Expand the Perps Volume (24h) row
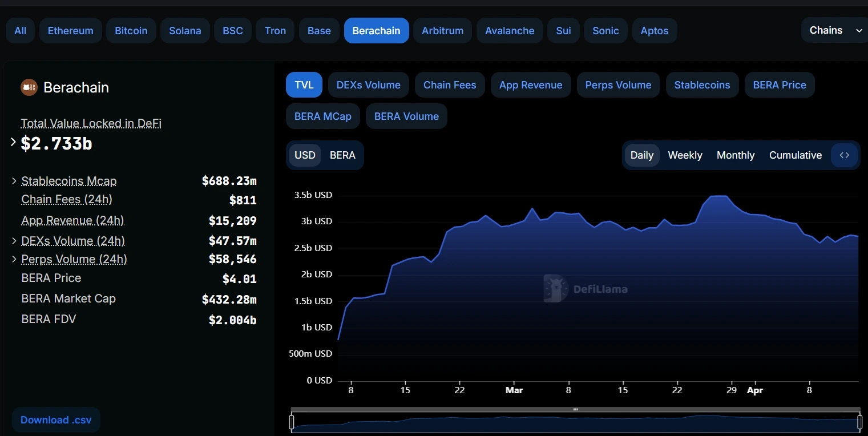This screenshot has width=868, height=436. [x=14, y=259]
